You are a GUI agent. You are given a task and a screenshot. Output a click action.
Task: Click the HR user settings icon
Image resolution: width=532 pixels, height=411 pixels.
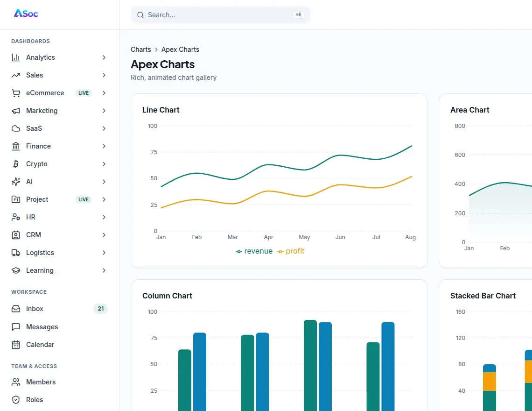coord(15,217)
